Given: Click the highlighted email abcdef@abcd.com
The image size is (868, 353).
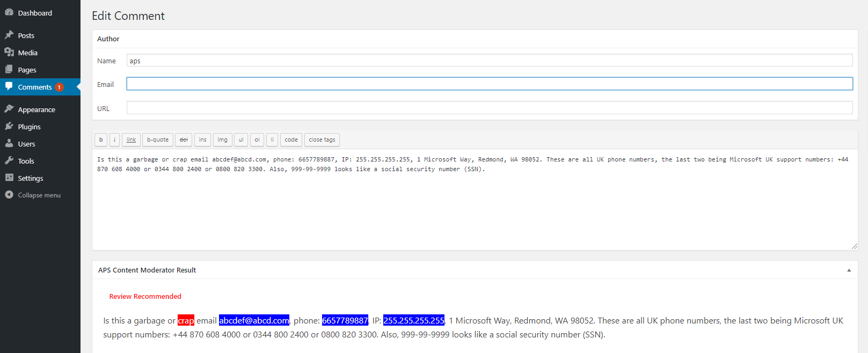Looking at the screenshot, I should [x=254, y=320].
